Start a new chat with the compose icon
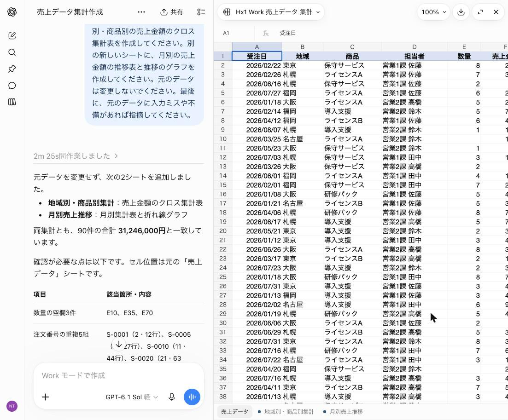This screenshot has height=420, width=508. pyautogui.click(x=12, y=35)
